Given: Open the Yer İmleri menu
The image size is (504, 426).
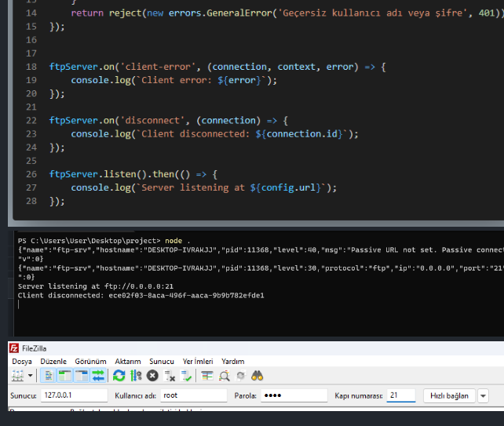Looking at the screenshot, I should [x=198, y=362].
